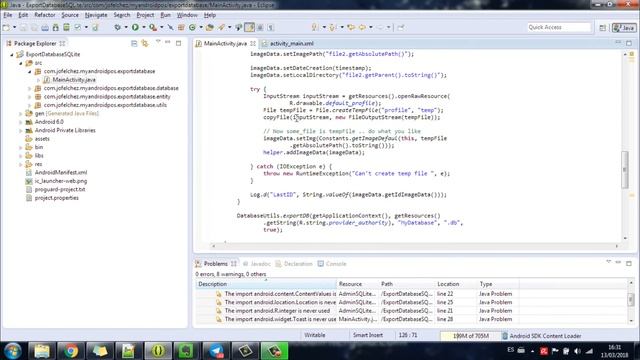The height and width of the screenshot is (360, 640).
Task: Open the Debug dropdown arrow
Action: tap(126, 27)
